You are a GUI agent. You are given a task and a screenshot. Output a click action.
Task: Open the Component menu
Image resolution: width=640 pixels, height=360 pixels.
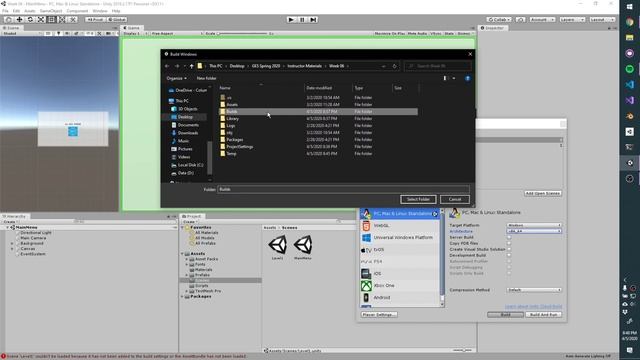(x=77, y=11)
